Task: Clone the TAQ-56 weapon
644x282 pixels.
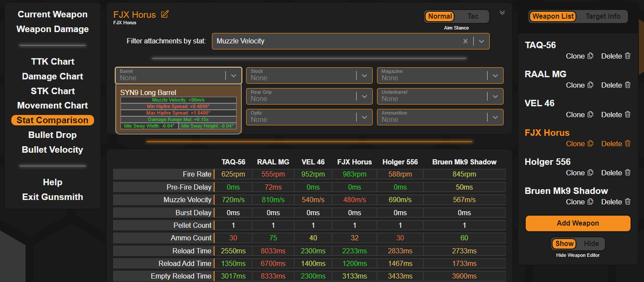Action: point(579,56)
